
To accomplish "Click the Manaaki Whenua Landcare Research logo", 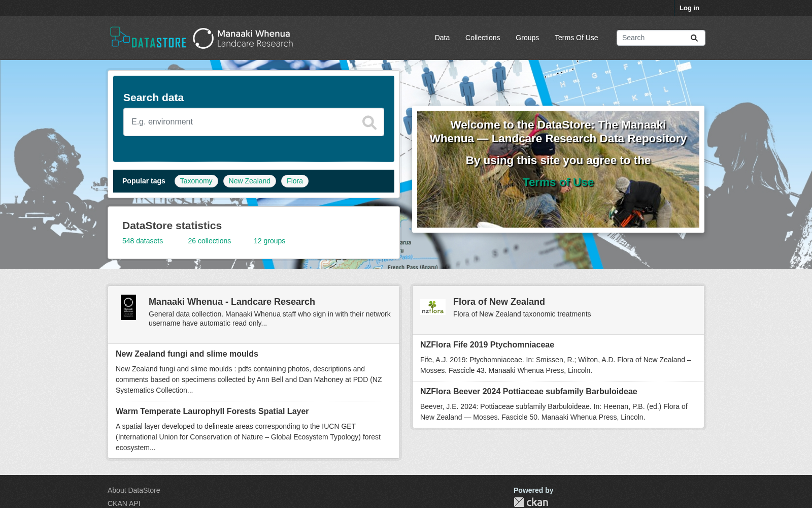I will coord(243,38).
